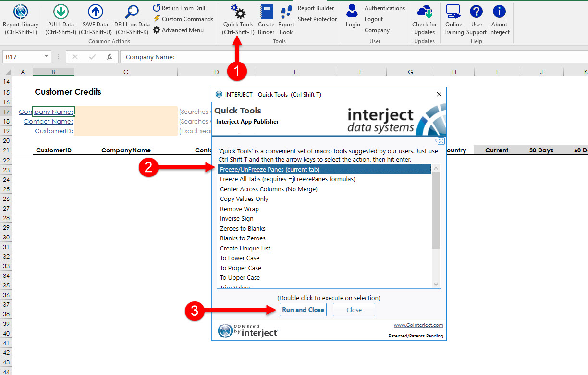Open the Report Builder
Screen dimensions: 588x375
[x=316, y=8]
